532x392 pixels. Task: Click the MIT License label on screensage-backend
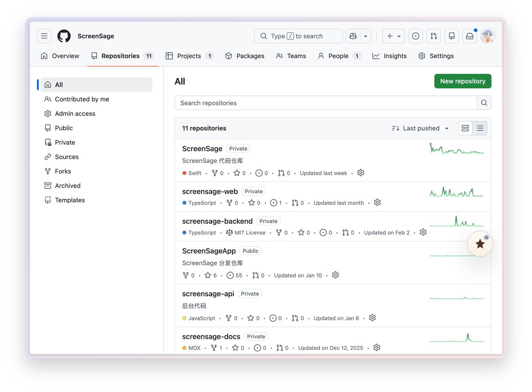pyautogui.click(x=246, y=233)
